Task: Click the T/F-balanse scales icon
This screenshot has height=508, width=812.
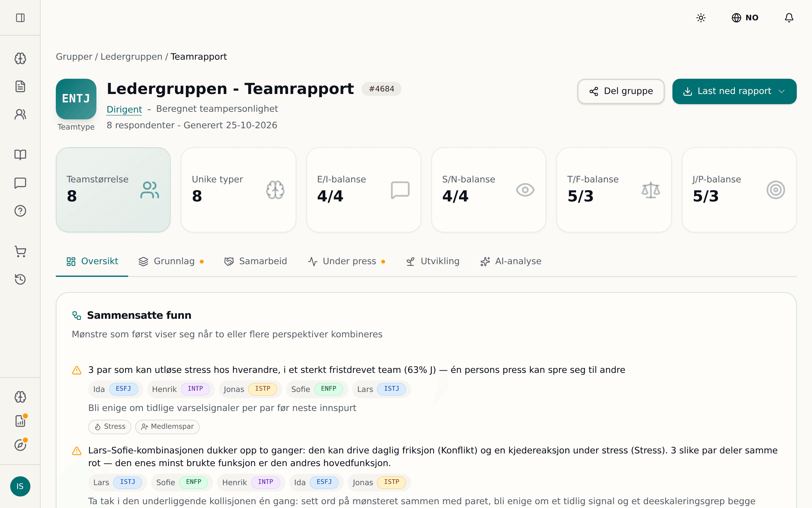Action: tap(651, 190)
